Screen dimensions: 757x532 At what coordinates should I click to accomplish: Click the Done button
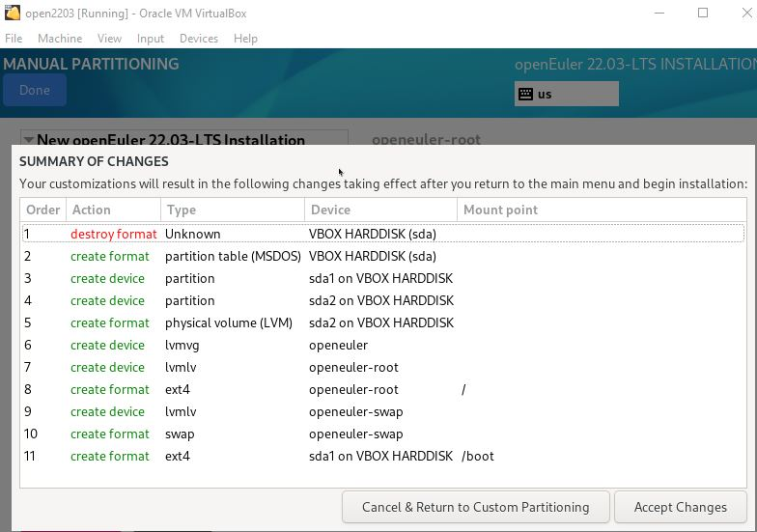click(x=35, y=91)
